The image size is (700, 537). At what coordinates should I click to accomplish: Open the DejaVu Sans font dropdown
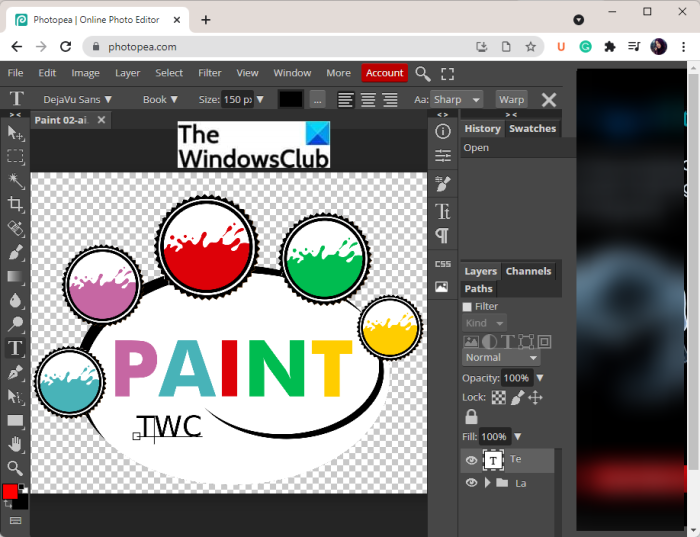point(77,100)
